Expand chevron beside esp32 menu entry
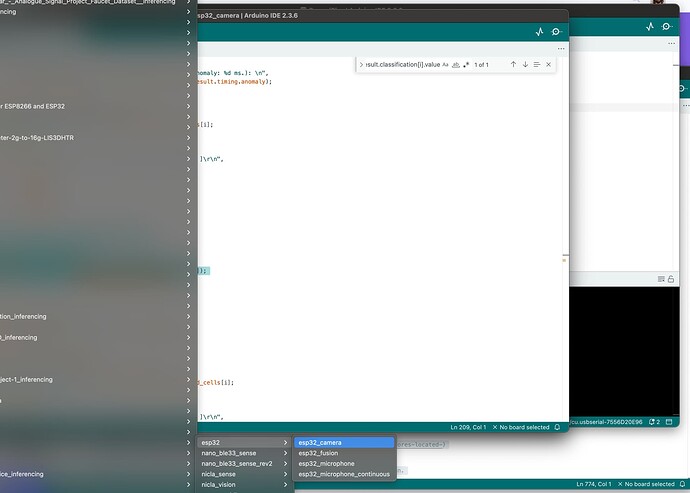Image resolution: width=690 pixels, height=493 pixels. point(285,442)
